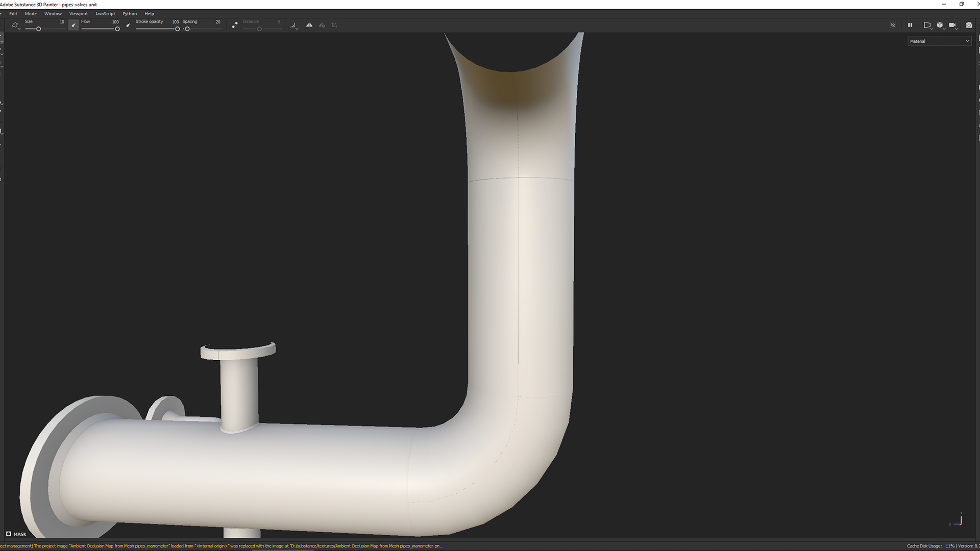This screenshot has width=980, height=551.
Task: Open the 3D/2D view mode cube dropdown
Action: point(940,25)
